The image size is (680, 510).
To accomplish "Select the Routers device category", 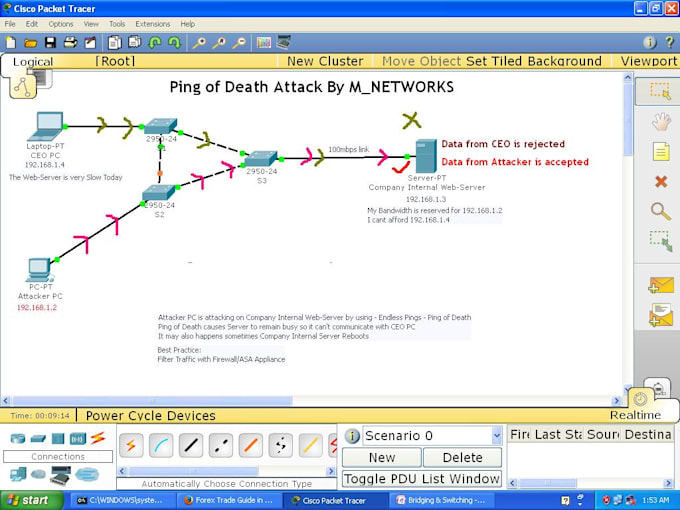I will tap(18, 438).
